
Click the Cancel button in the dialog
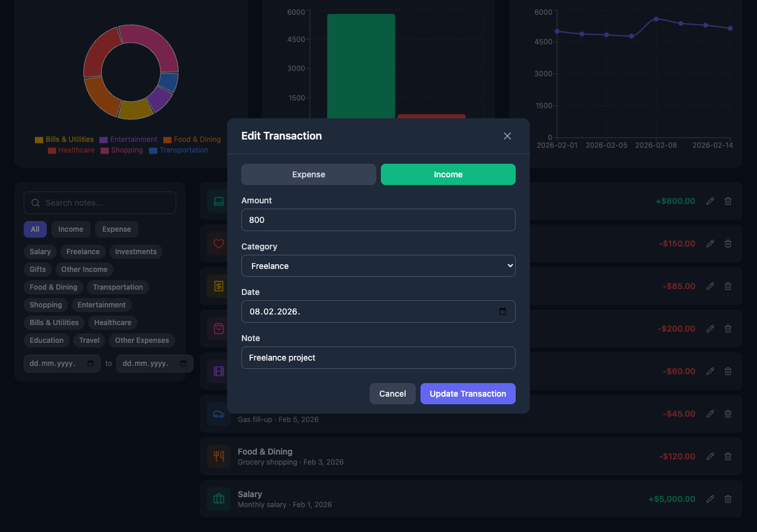click(392, 393)
